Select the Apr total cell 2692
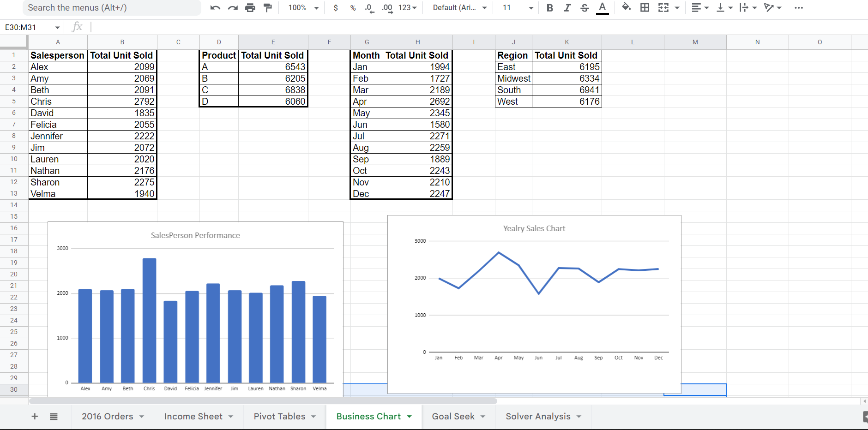The image size is (868, 430). pyautogui.click(x=417, y=102)
